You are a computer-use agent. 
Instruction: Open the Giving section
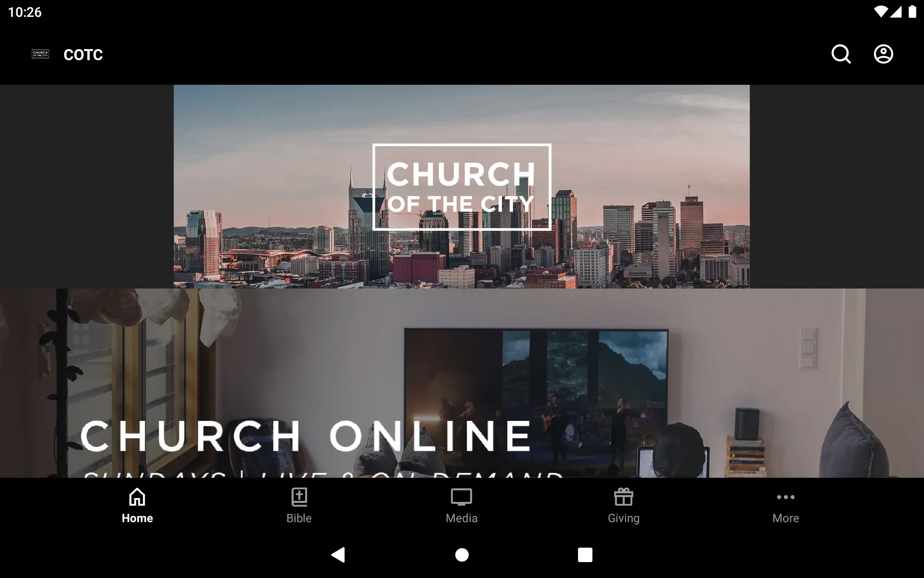tap(624, 505)
